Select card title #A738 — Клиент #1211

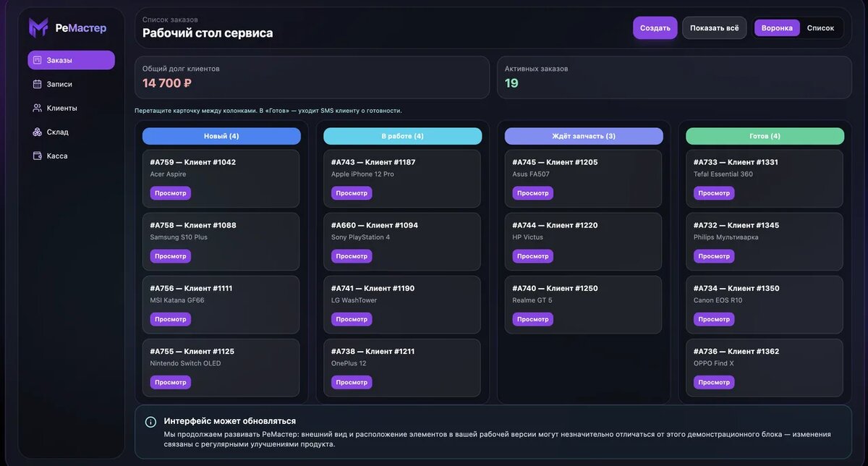pos(373,351)
